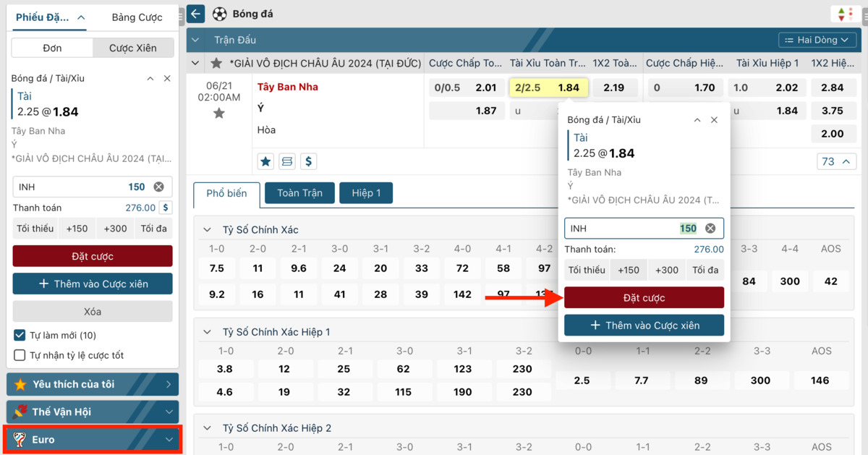This screenshot has height=455, width=868.
Task: Click the blue star icon below Hòa
Action: click(265, 161)
